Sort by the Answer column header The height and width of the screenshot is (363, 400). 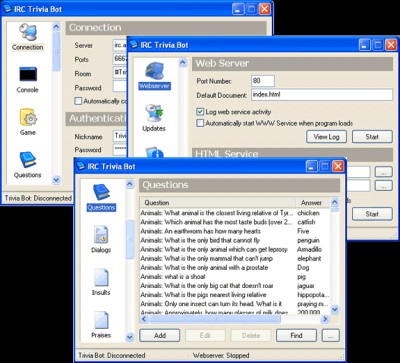coord(313,202)
